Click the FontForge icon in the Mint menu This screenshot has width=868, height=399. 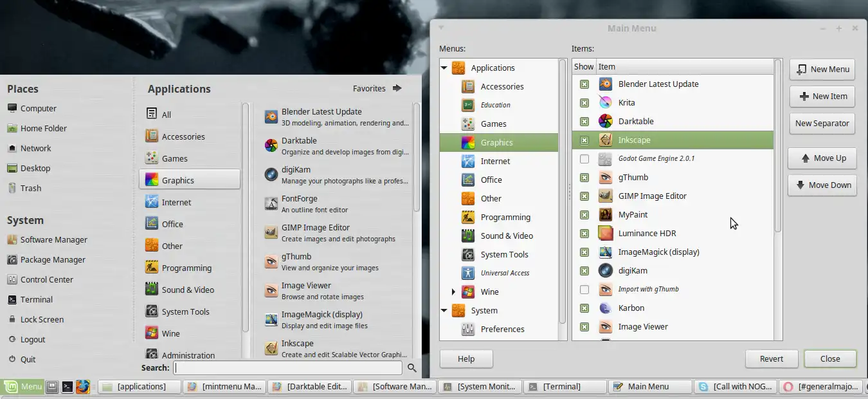pyautogui.click(x=271, y=204)
